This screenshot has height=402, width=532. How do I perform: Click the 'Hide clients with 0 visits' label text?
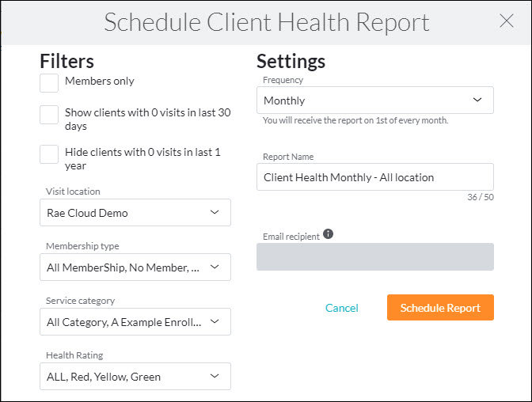point(142,159)
